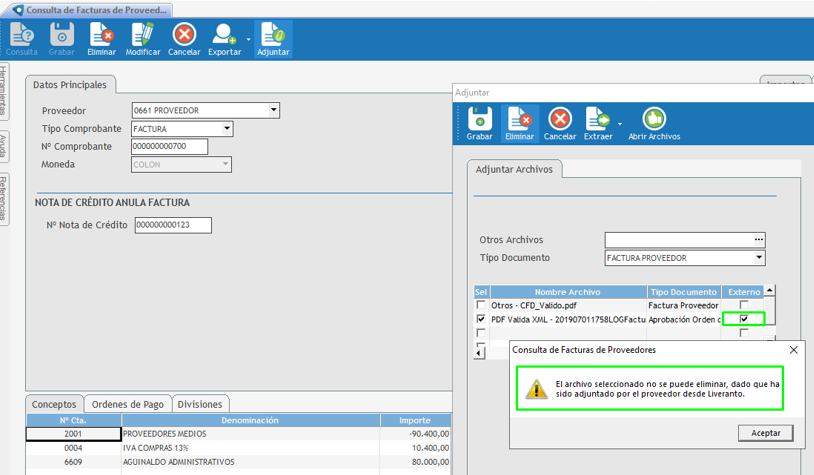The image size is (814, 475).
Task: Open the Ayuda side panel
Action: tap(4, 146)
